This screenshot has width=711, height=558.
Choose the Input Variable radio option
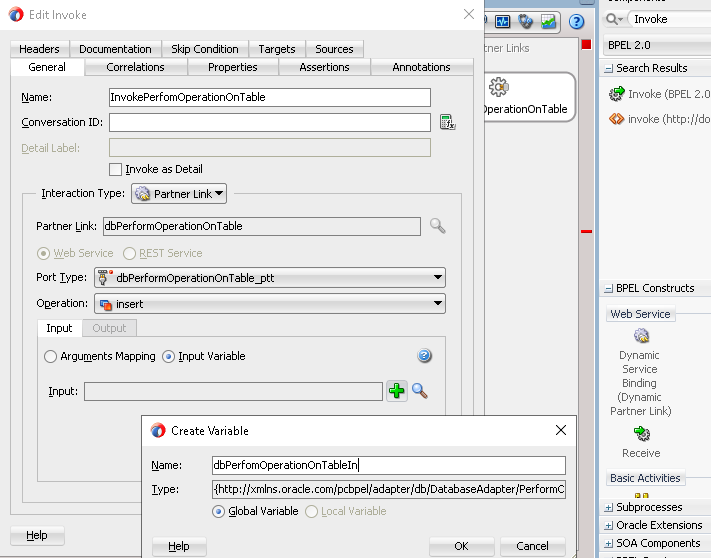point(168,356)
